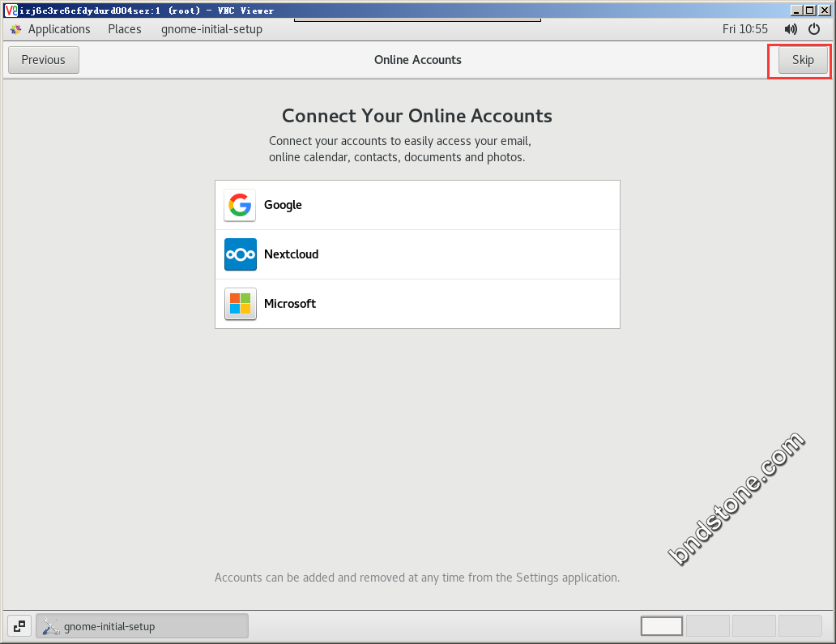
Task: Skip the online accounts step
Action: (x=803, y=60)
